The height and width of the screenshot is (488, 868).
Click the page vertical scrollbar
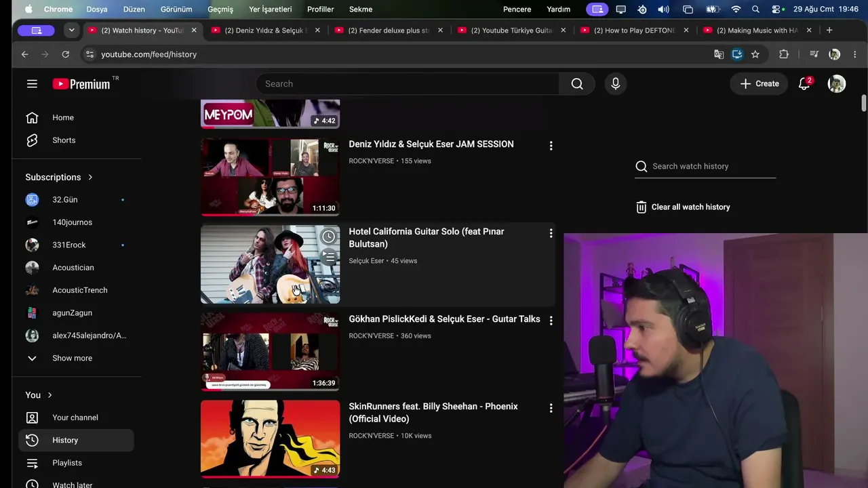click(x=864, y=103)
